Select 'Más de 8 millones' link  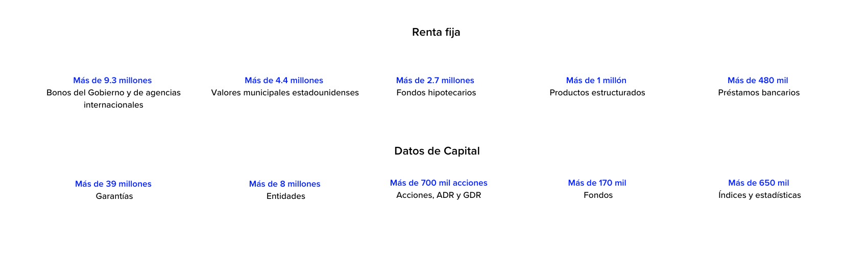[285, 184]
